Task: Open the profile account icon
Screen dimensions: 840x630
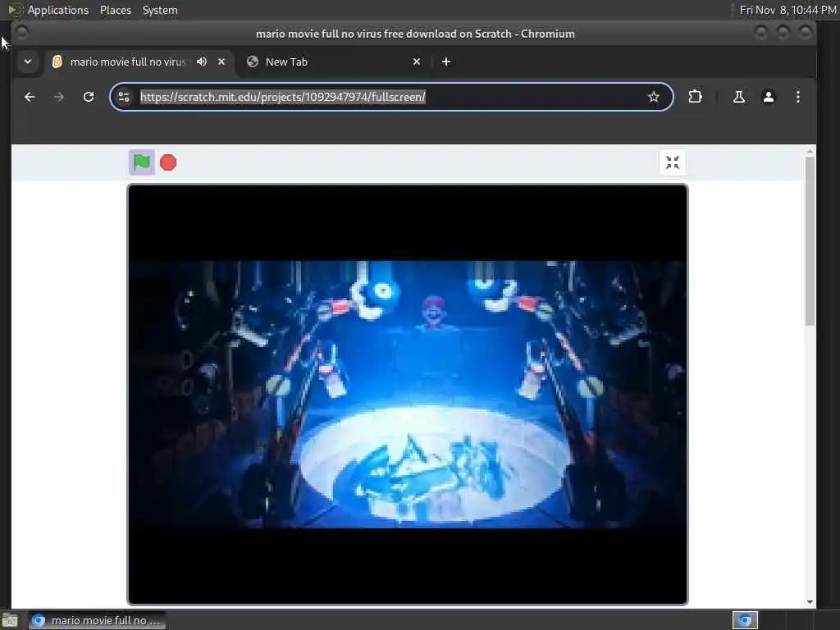Action: 768,97
